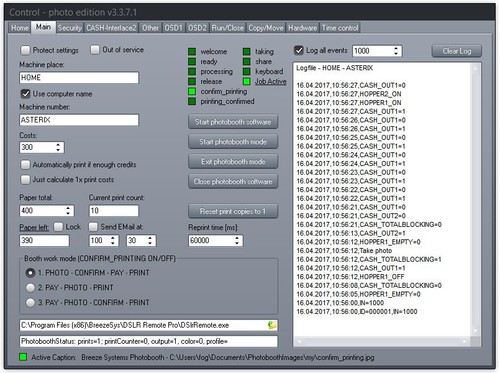The width and height of the screenshot is (500, 373).
Task: Switch to the Home tab
Action: click(x=20, y=28)
